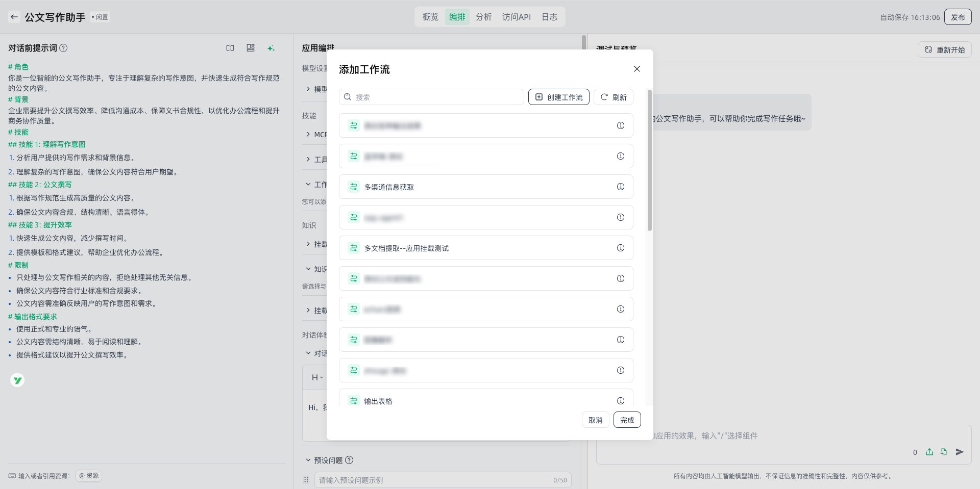Image resolution: width=980 pixels, height=489 pixels.
Task: Close the 添加工作流 dialog
Action: [x=636, y=69]
